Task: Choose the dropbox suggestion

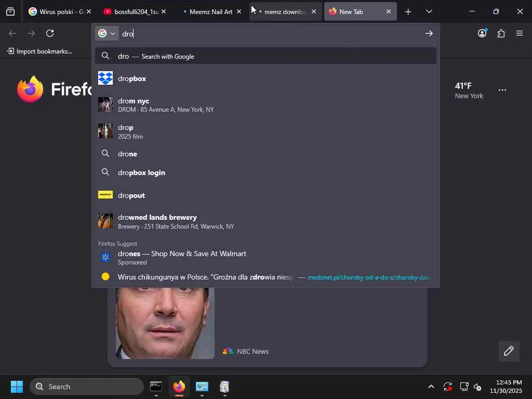Action: pyautogui.click(x=265, y=78)
